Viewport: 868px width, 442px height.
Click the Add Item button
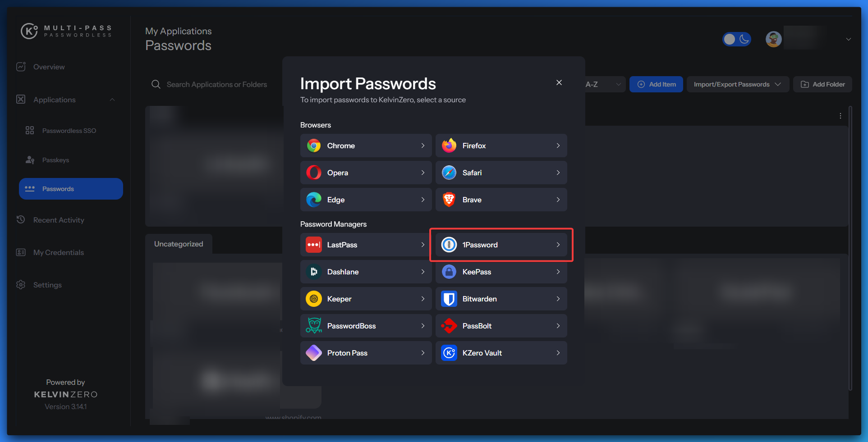[656, 84]
